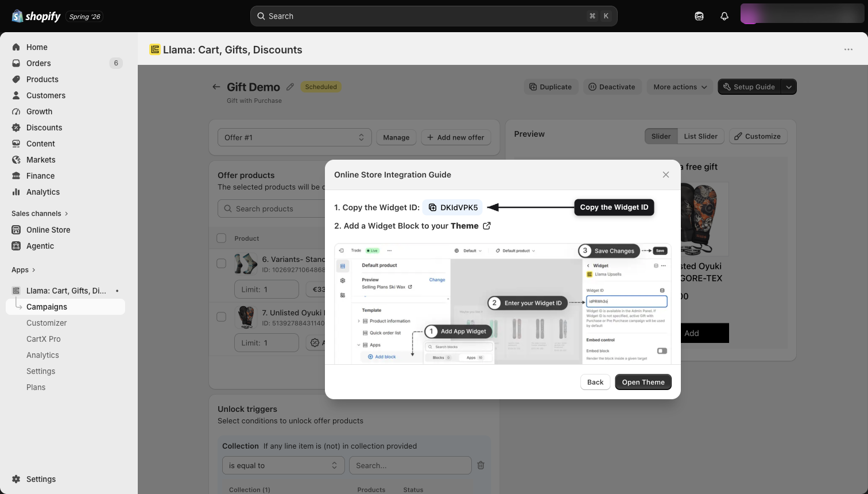Open the store account menu
Viewport: 868px width, 494px height.
tap(802, 14)
